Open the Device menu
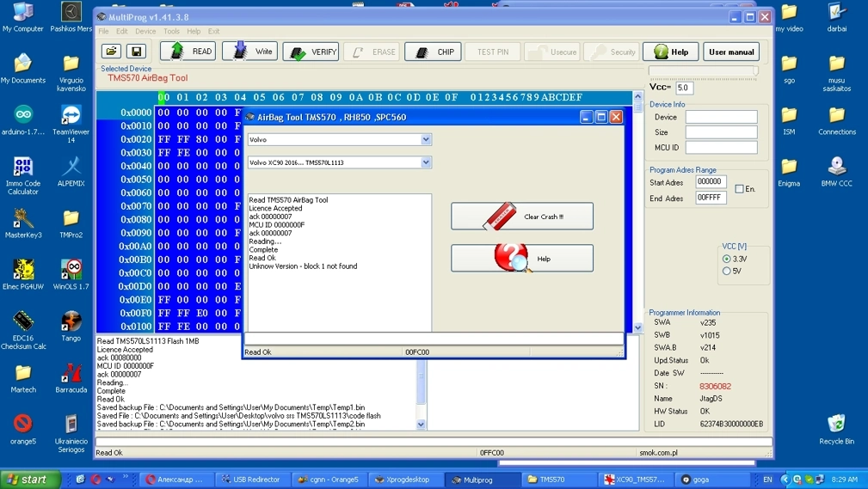This screenshot has height=489, width=868. point(145,31)
